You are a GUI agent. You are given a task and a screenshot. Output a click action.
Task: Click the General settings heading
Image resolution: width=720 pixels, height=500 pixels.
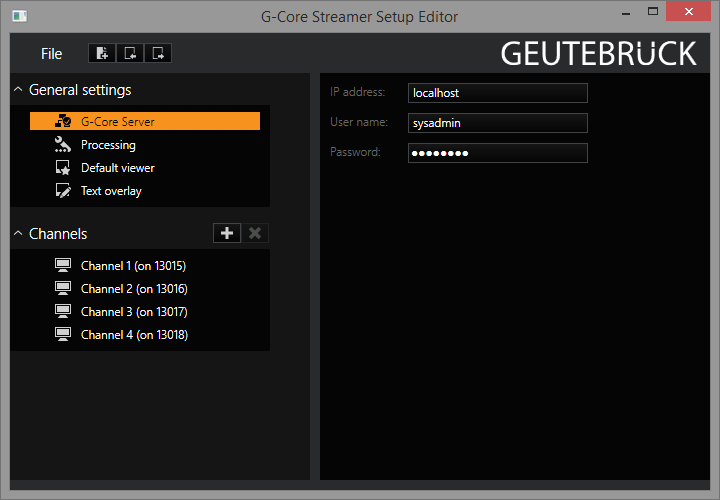80,90
